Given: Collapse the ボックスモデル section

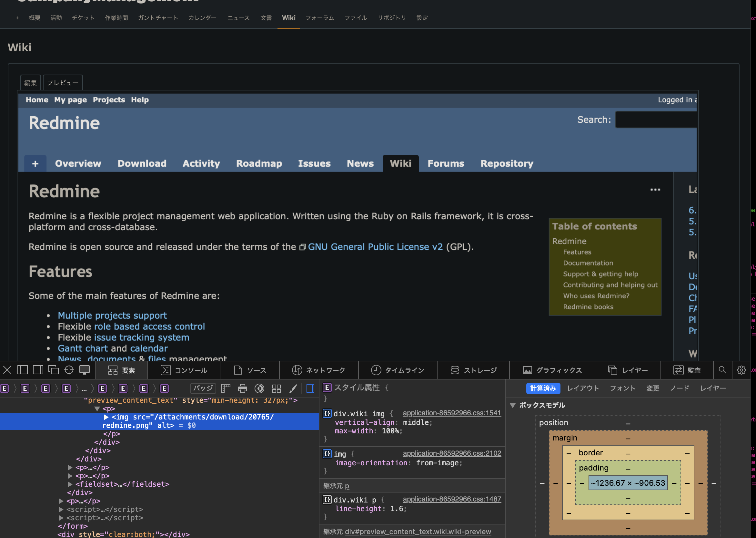Looking at the screenshot, I should point(513,406).
